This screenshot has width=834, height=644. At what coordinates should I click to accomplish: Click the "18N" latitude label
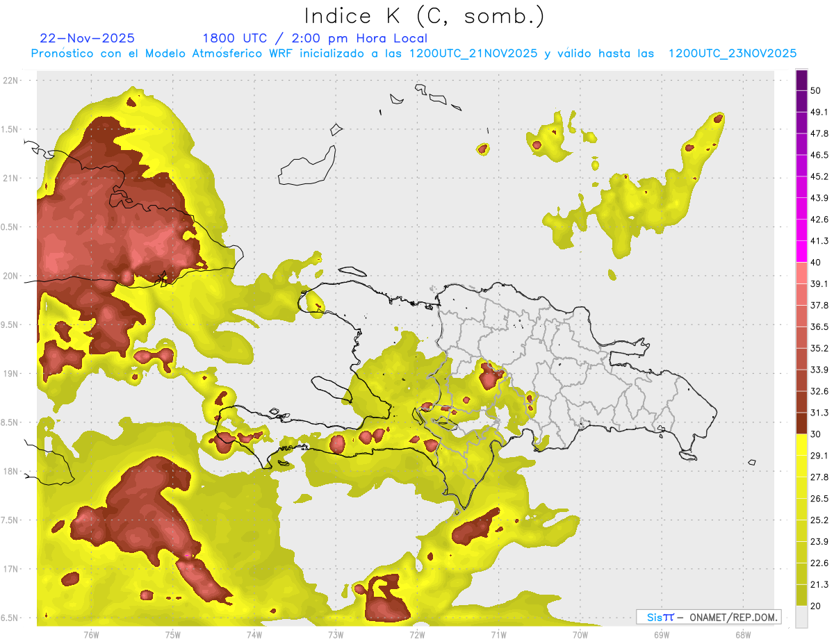[x=10, y=472]
